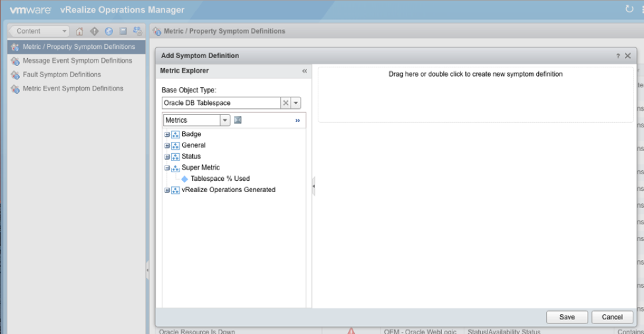The image size is (644, 334).
Task: Click the double chevron expand icon
Action: point(297,120)
